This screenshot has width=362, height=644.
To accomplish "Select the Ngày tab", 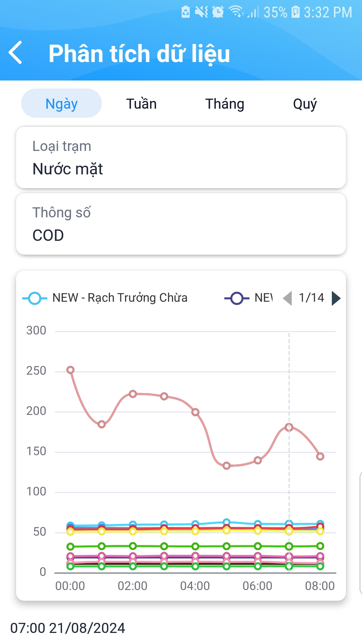I will [x=61, y=103].
